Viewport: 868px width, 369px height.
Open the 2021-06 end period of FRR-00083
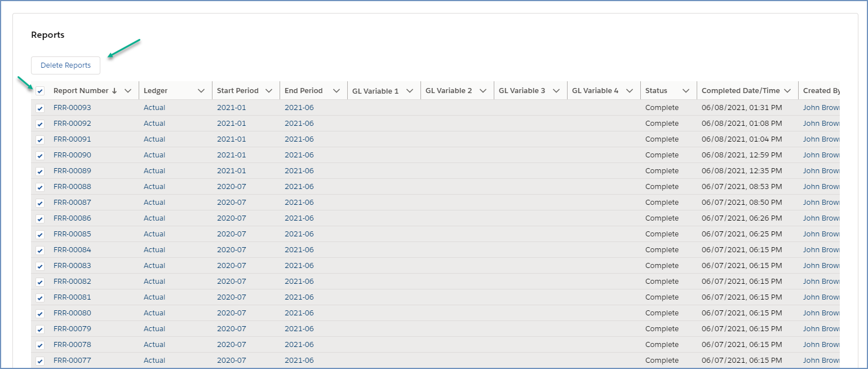coord(299,266)
